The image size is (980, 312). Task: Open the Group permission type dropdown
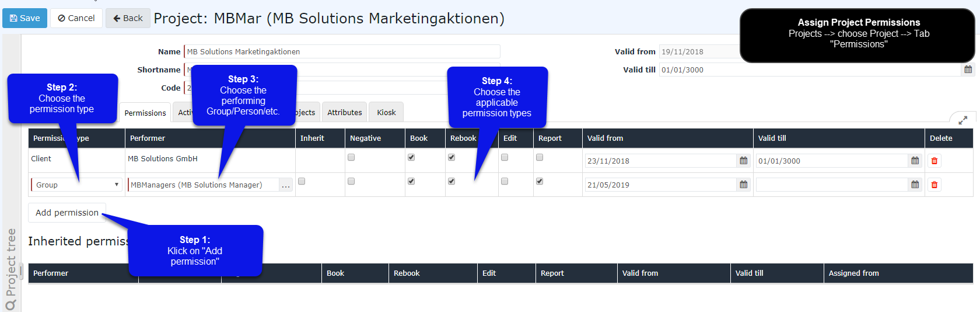76,185
